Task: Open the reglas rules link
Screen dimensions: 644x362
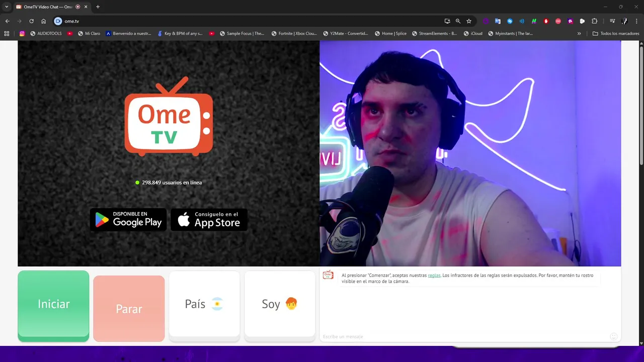Action: [434, 276]
